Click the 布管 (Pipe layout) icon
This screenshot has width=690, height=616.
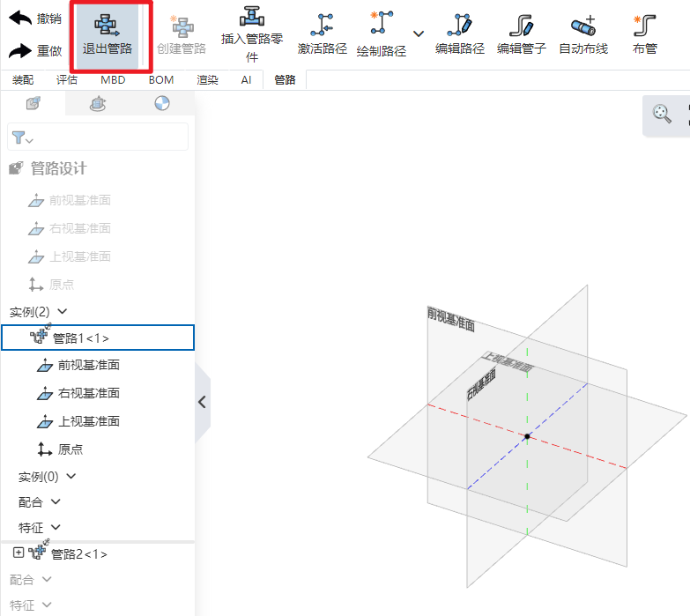tap(644, 35)
